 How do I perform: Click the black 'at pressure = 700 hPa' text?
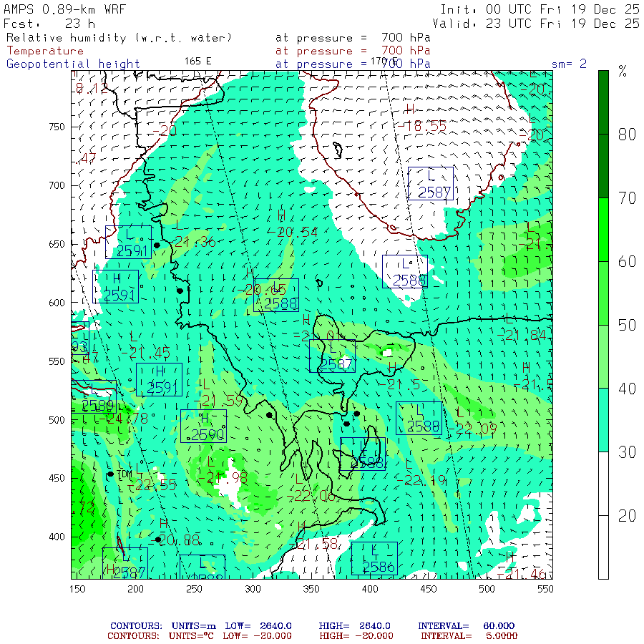353,38
